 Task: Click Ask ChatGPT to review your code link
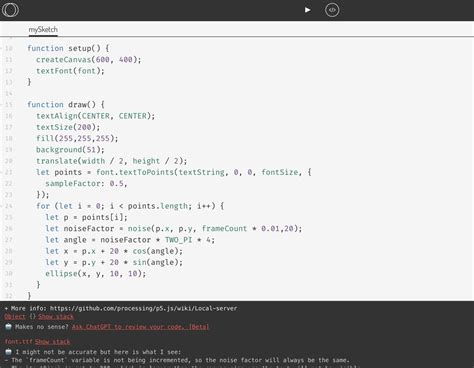click(x=140, y=327)
